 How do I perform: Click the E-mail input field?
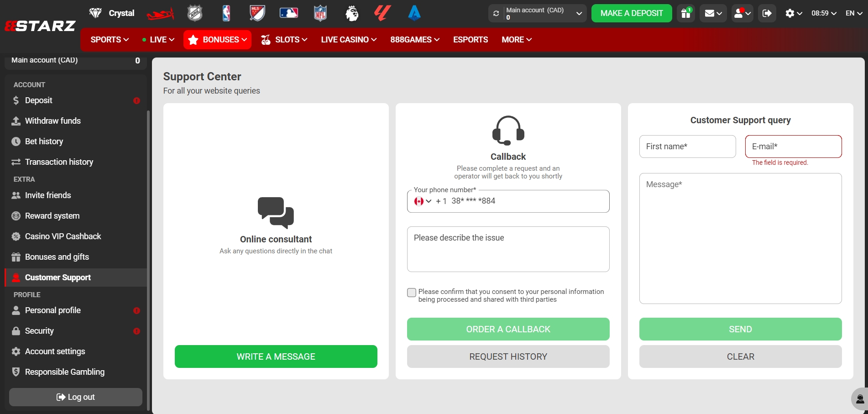[793, 147]
